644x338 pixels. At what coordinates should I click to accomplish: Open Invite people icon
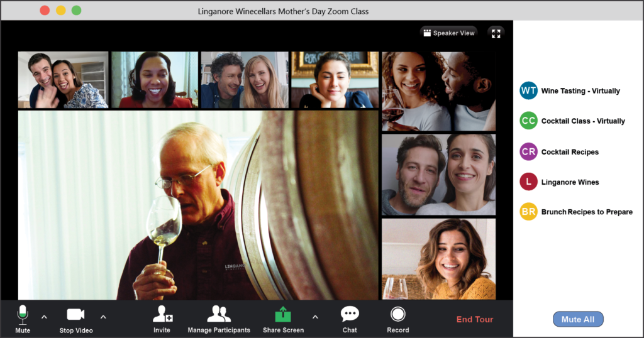coord(163,313)
